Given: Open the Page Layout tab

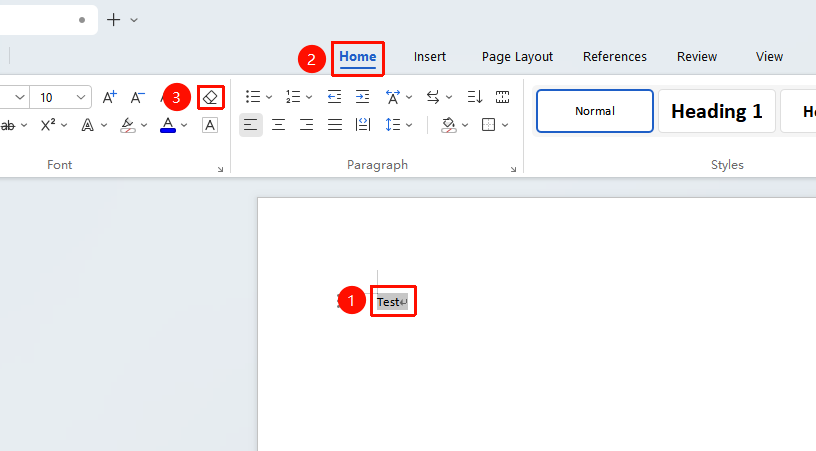Looking at the screenshot, I should point(517,57).
